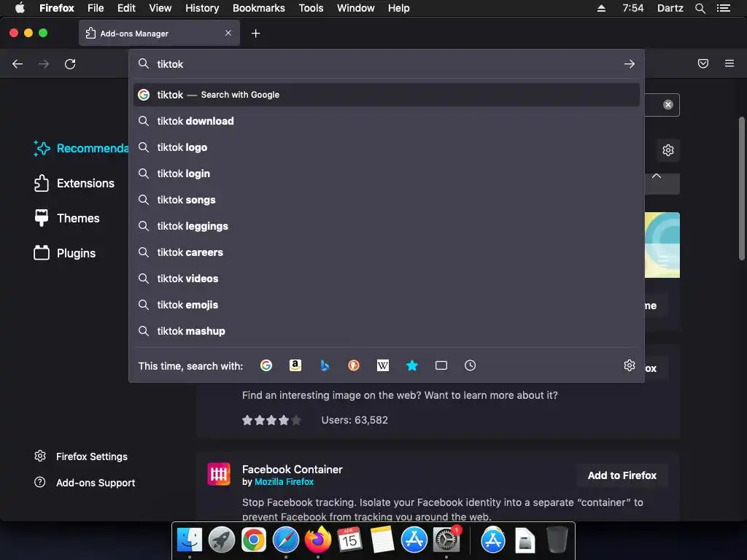Open the Help menu

pyautogui.click(x=399, y=8)
